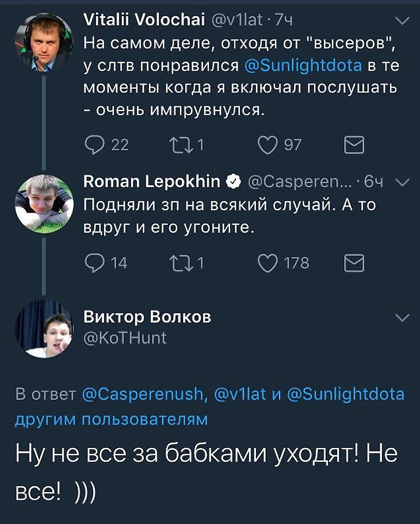Open Виктор Волков profile name
The height and width of the screenshot is (524, 420).
click(x=147, y=317)
